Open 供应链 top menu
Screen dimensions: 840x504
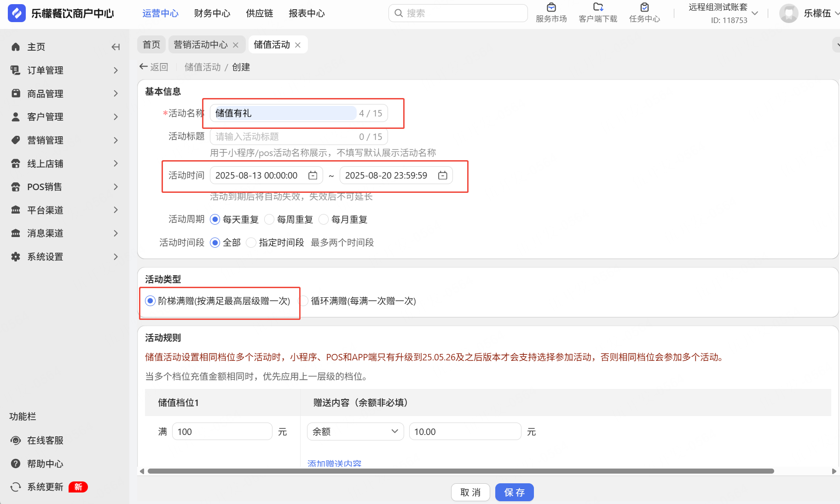click(260, 13)
